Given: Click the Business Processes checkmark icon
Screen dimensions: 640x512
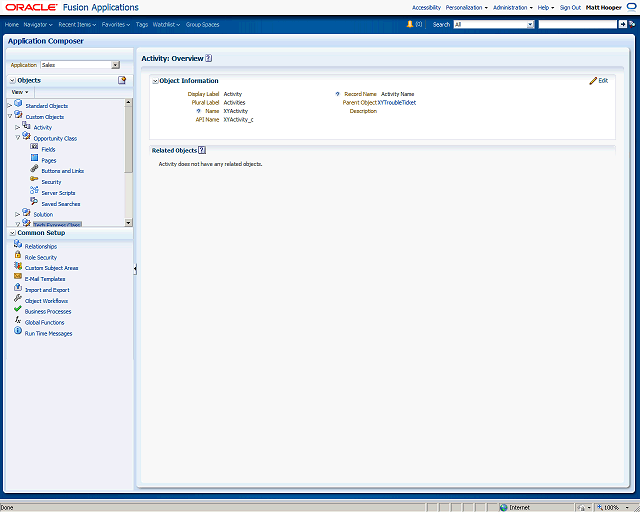Looking at the screenshot, I should click(18, 309).
